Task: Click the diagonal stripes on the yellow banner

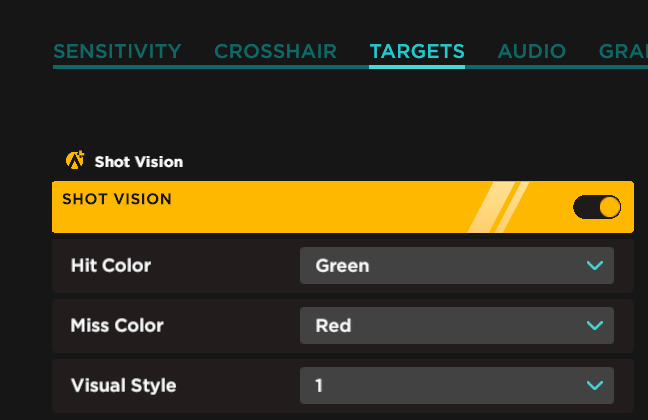Action: click(x=497, y=207)
